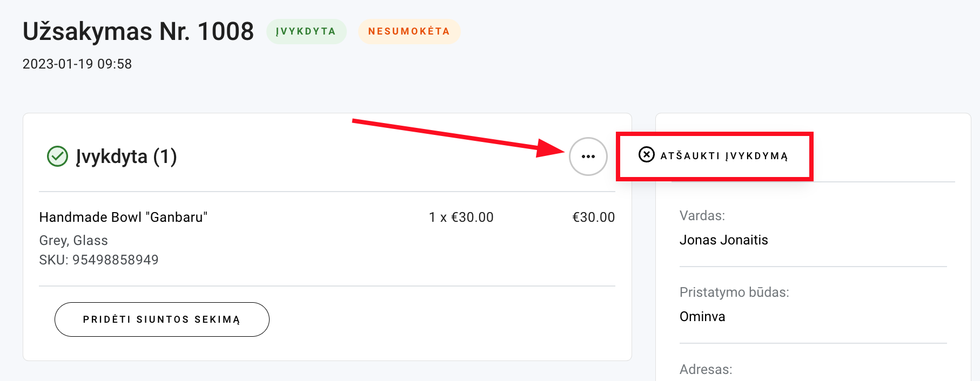Click the "Grey, Glass" variant text

pyautogui.click(x=73, y=240)
